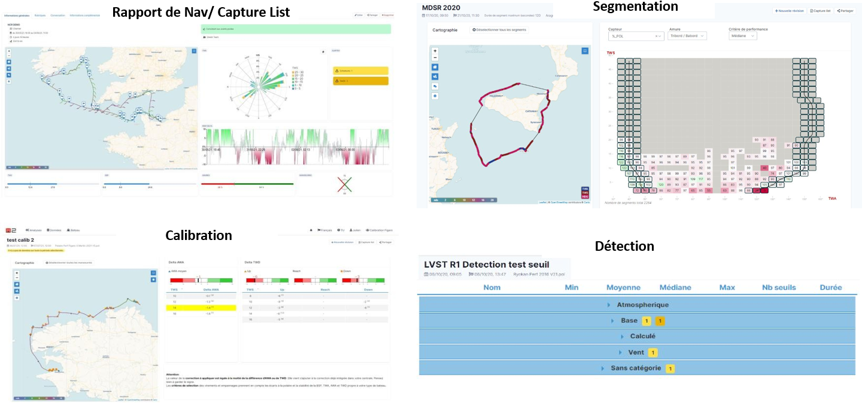The height and width of the screenshot is (404, 868).
Task: Expand the Calculé category row
Action: click(636, 336)
